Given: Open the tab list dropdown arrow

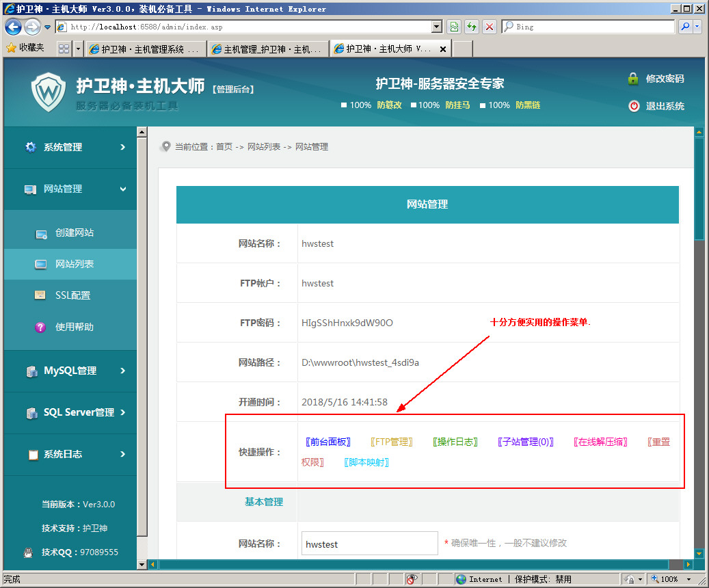Looking at the screenshot, I should pos(78,49).
